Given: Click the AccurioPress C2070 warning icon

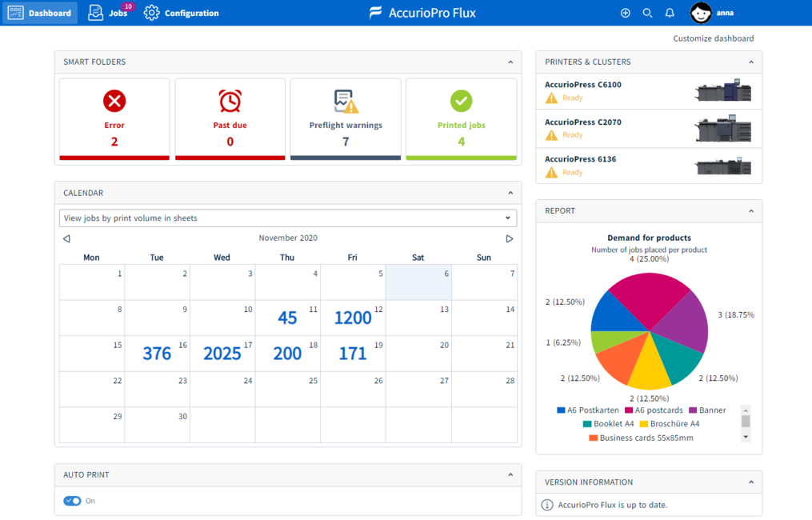Looking at the screenshot, I should pyautogui.click(x=551, y=135).
